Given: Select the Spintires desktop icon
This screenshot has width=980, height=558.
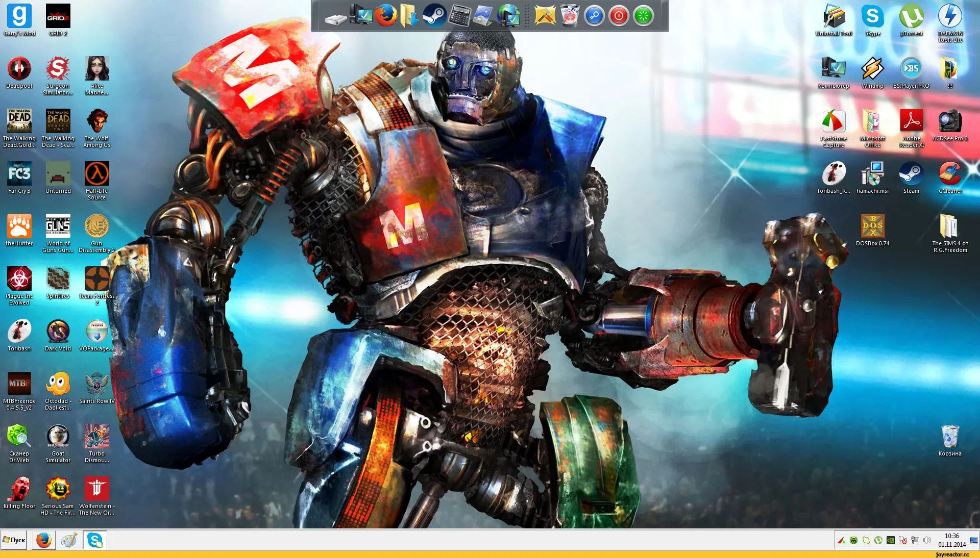Looking at the screenshot, I should click(x=58, y=283).
